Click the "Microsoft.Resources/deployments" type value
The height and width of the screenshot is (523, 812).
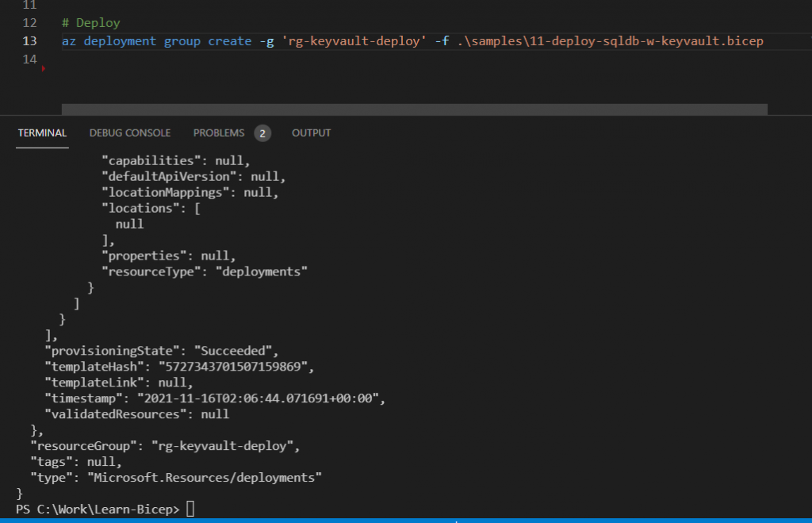click(x=206, y=478)
